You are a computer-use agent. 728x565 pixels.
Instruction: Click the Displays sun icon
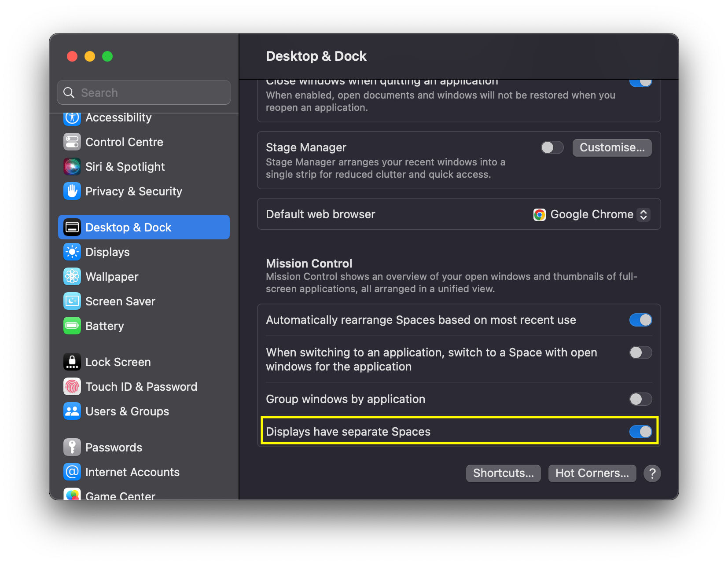pos(72,252)
